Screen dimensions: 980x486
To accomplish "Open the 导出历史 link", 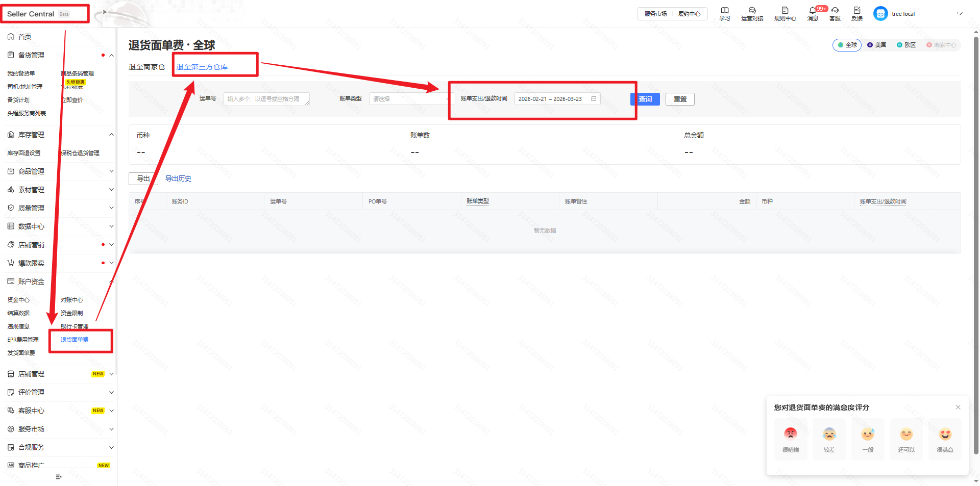I will pos(178,178).
